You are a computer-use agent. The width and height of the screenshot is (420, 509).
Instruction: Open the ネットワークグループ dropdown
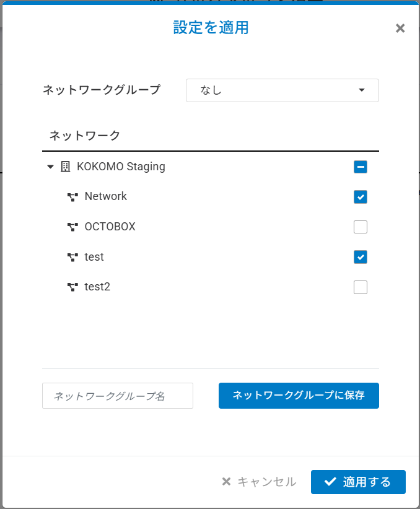[x=282, y=90]
